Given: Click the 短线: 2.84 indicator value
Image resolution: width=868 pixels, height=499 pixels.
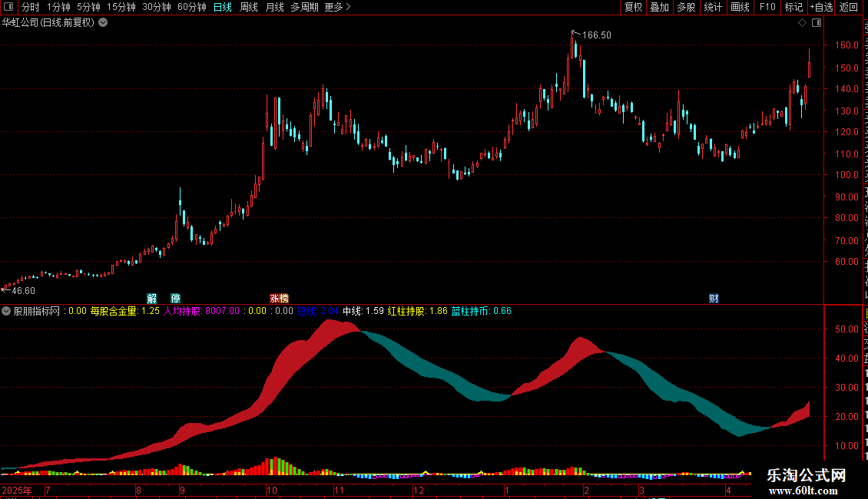Looking at the screenshot, I should tap(318, 311).
